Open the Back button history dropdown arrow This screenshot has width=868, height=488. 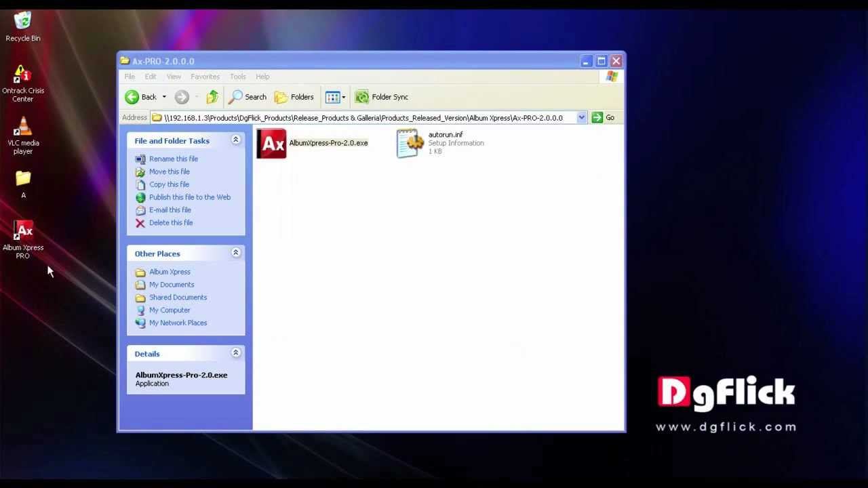click(x=164, y=97)
